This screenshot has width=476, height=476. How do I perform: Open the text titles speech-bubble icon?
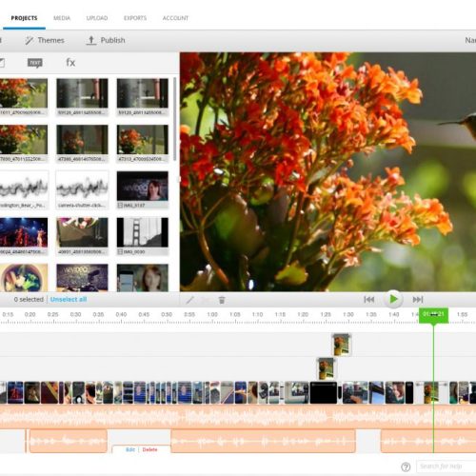(35, 63)
